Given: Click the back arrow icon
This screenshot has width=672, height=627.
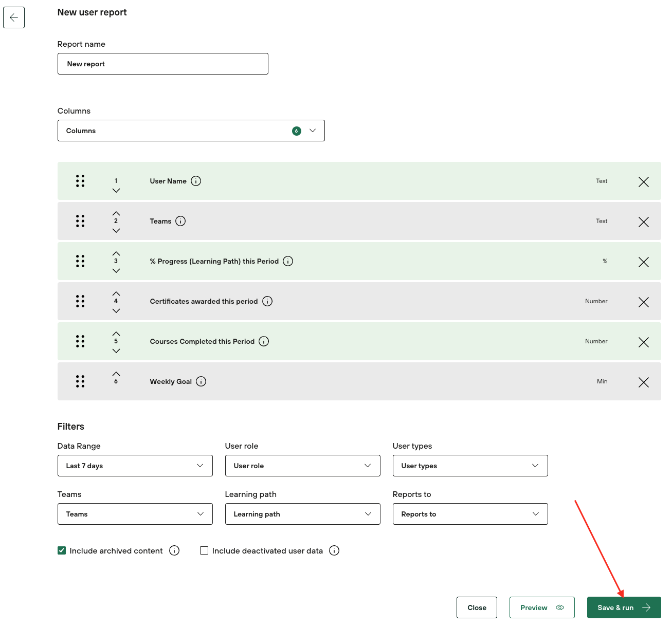Looking at the screenshot, I should (14, 17).
